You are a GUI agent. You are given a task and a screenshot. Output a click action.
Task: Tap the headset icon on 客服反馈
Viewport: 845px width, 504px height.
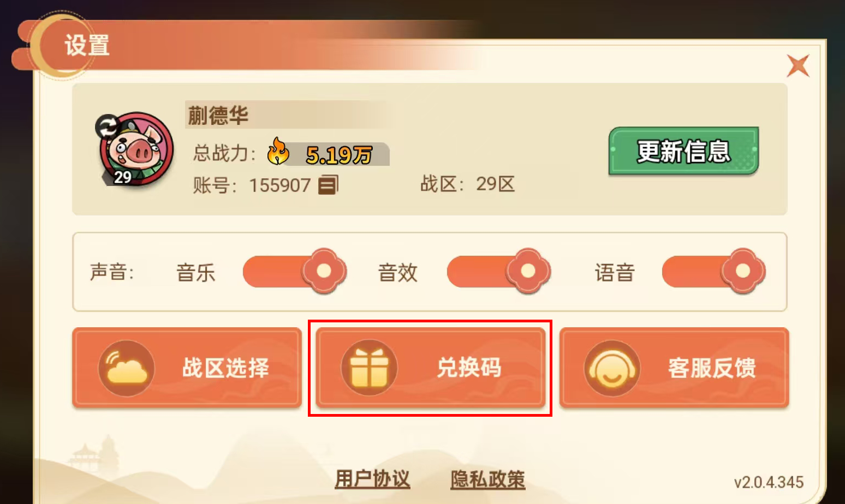click(612, 368)
